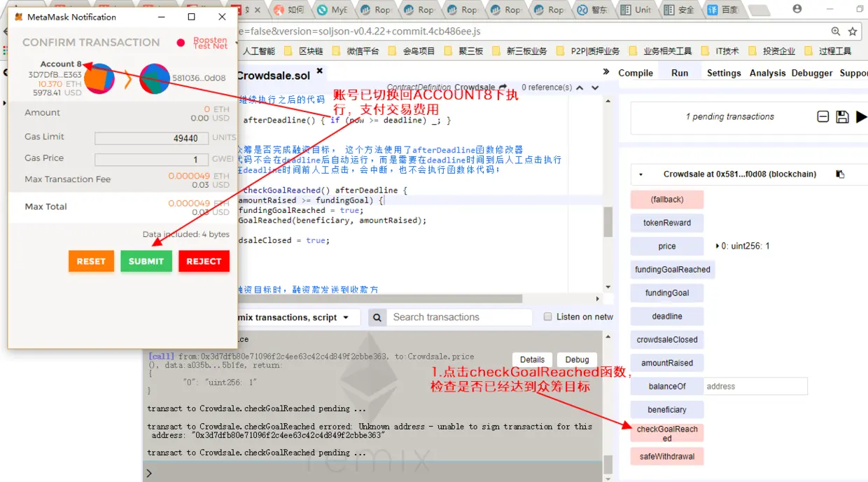The height and width of the screenshot is (482, 868).
Task: Click Debug for the Crowdsale.price call
Action: pyautogui.click(x=577, y=359)
